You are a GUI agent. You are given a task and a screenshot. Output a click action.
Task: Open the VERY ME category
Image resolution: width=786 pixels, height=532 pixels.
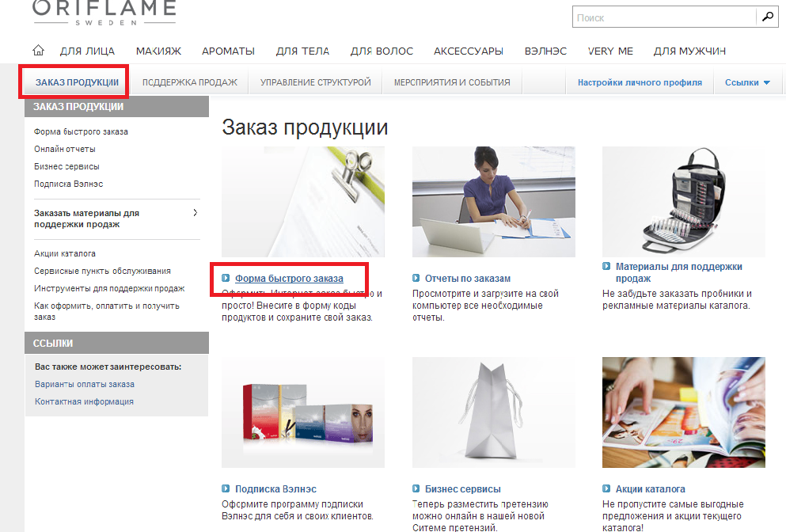point(610,51)
